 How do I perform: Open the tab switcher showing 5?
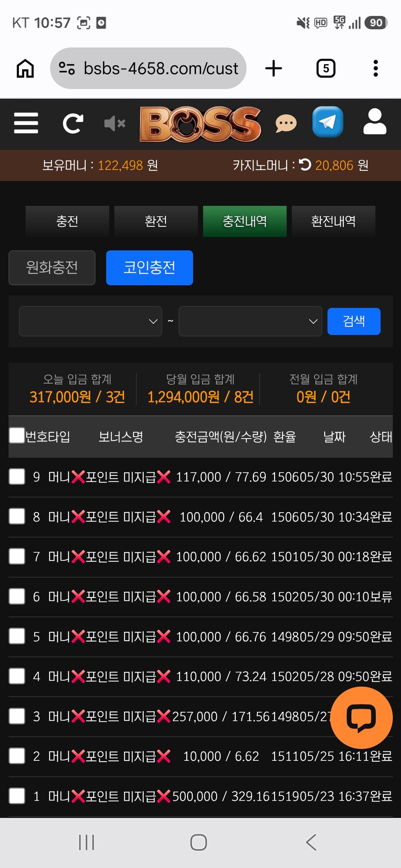[326, 68]
